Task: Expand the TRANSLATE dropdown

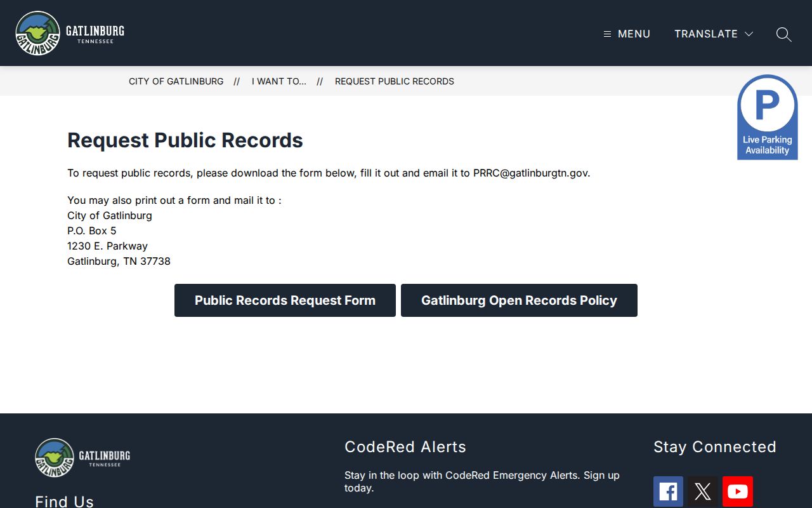Action: (x=714, y=34)
